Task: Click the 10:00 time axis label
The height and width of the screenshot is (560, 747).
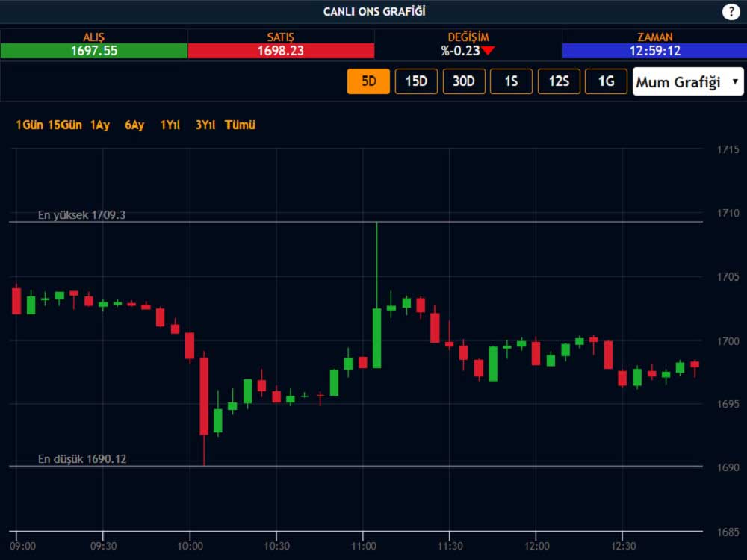Action: (x=190, y=546)
